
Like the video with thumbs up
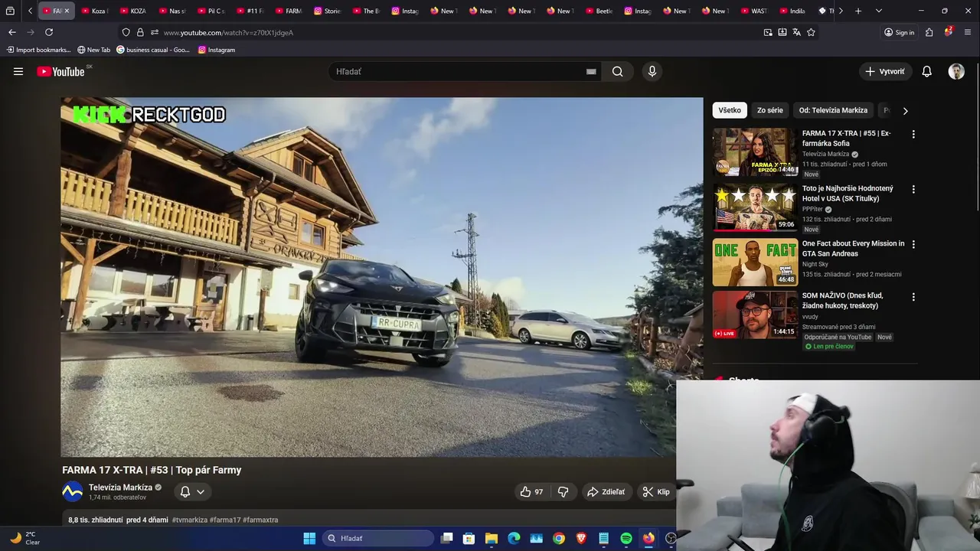(531, 492)
